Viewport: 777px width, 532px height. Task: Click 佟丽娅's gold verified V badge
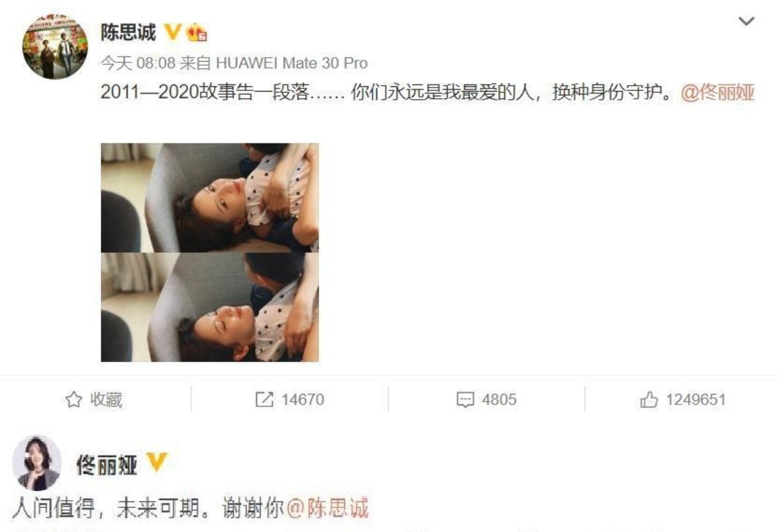tap(156, 462)
